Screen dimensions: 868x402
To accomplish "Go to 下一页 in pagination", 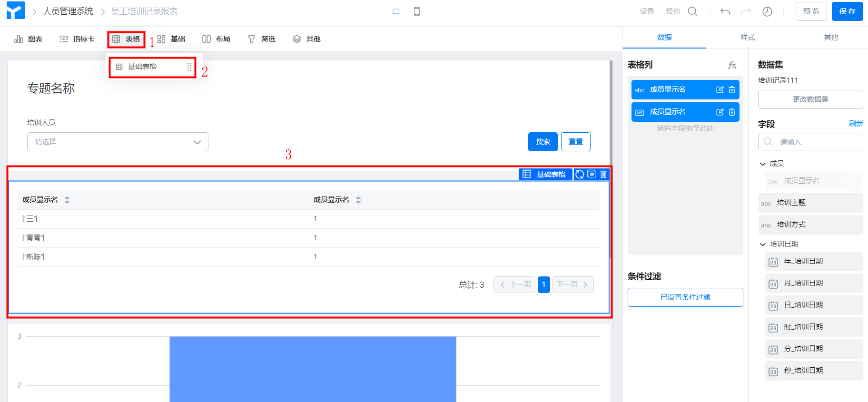I will [x=573, y=284].
